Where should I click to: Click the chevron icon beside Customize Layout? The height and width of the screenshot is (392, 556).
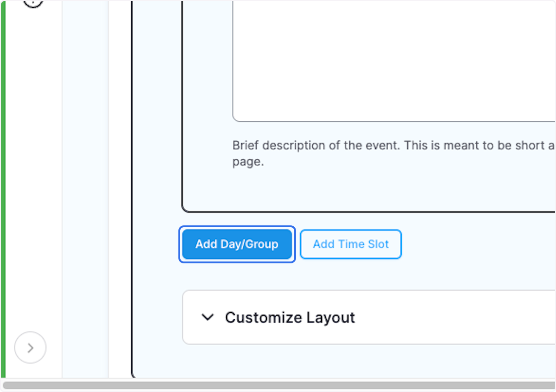tap(208, 317)
